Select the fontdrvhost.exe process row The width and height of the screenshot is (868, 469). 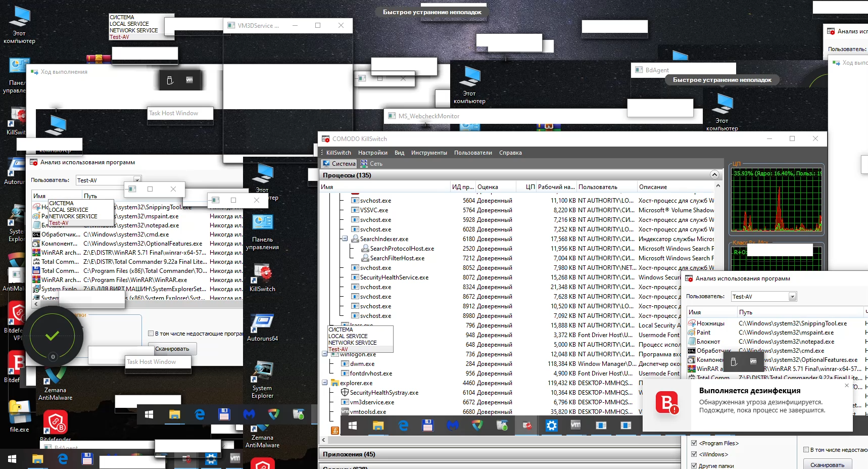click(x=517, y=373)
